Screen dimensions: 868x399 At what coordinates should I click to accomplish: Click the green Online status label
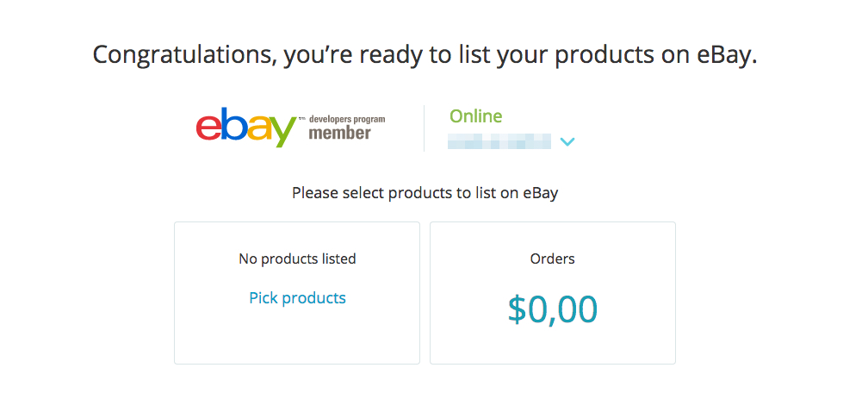click(x=475, y=115)
